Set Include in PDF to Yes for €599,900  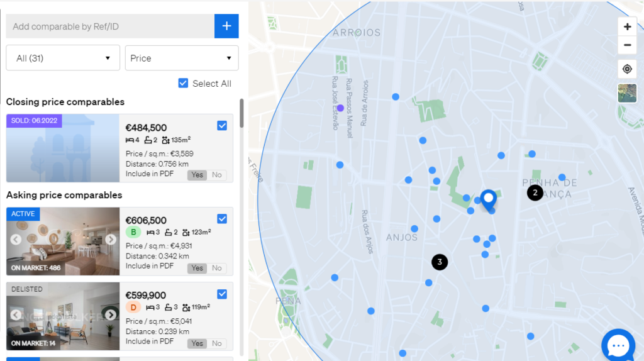pyautogui.click(x=197, y=343)
